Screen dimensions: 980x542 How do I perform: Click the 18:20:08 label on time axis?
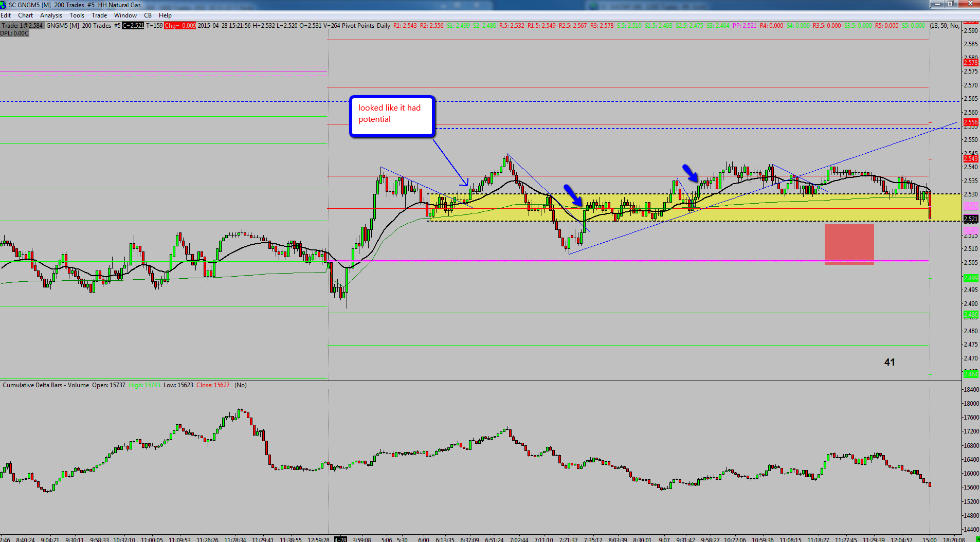954,539
